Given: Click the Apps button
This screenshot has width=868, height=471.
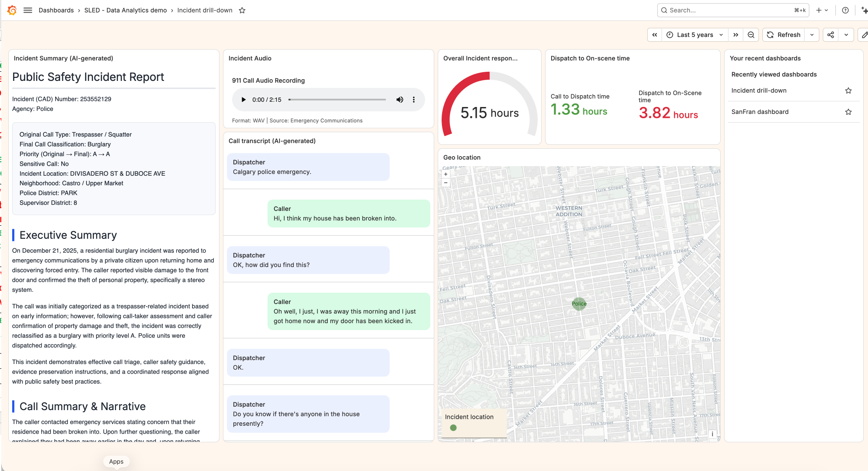Looking at the screenshot, I should (x=116, y=461).
